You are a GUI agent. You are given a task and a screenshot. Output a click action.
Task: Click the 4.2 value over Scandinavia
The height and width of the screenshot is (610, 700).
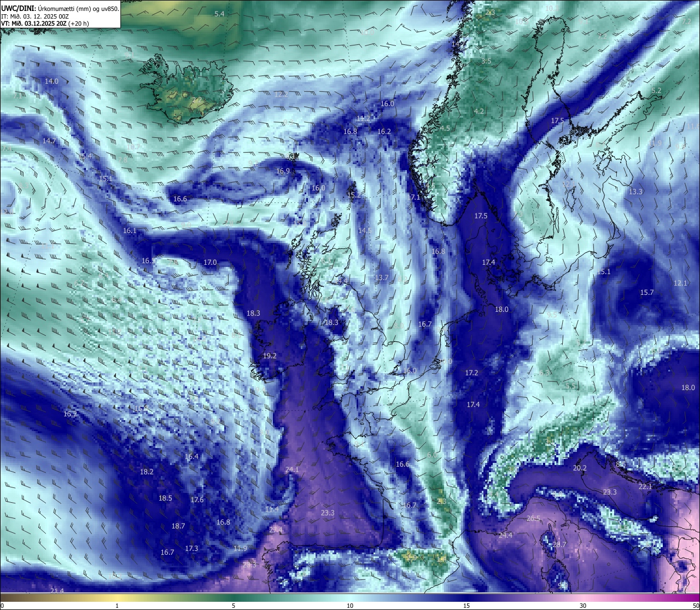[479, 111]
